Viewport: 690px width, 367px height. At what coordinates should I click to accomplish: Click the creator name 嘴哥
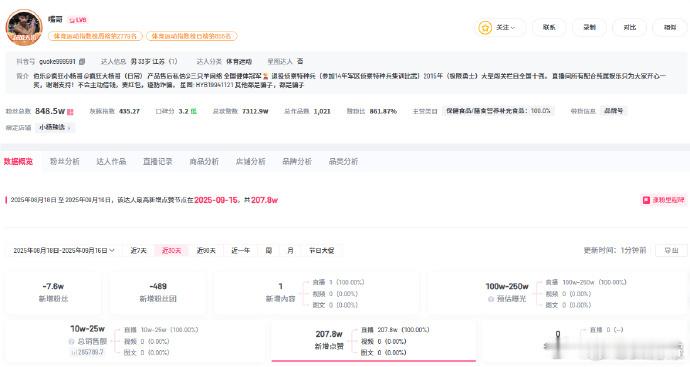click(55, 19)
